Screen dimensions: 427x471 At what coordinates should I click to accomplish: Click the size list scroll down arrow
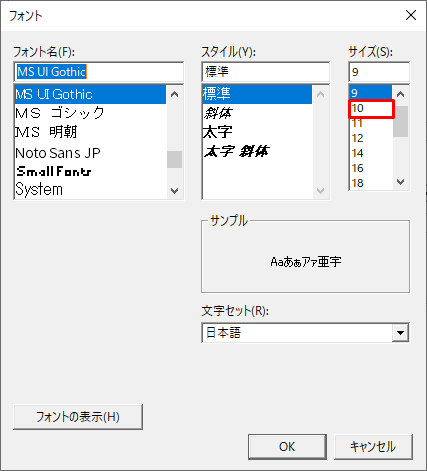(401, 182)
